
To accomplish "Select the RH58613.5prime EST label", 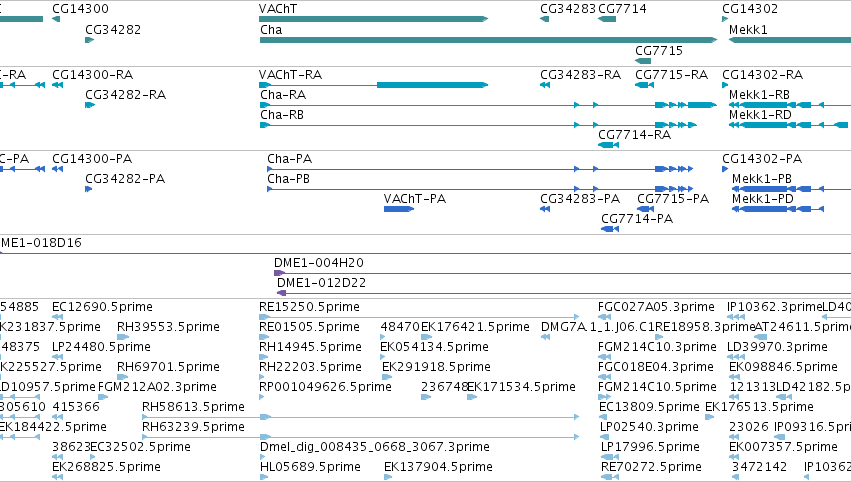I will point(194,407).
